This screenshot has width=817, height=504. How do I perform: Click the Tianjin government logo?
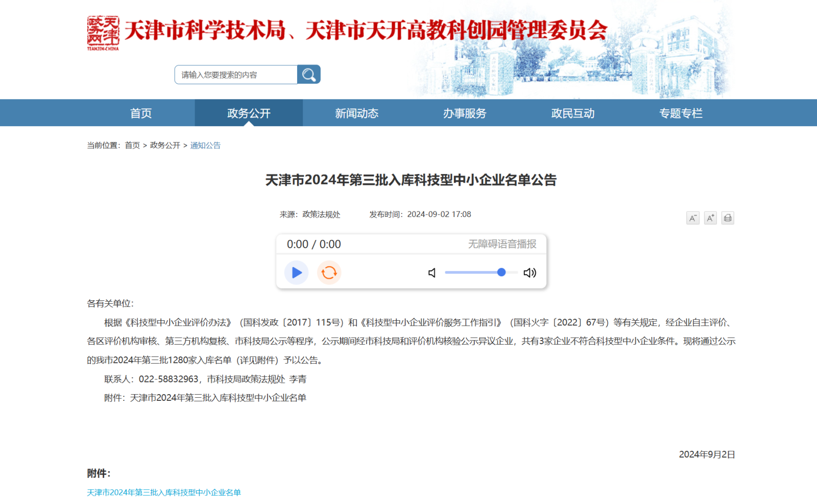tap(103, 33)
